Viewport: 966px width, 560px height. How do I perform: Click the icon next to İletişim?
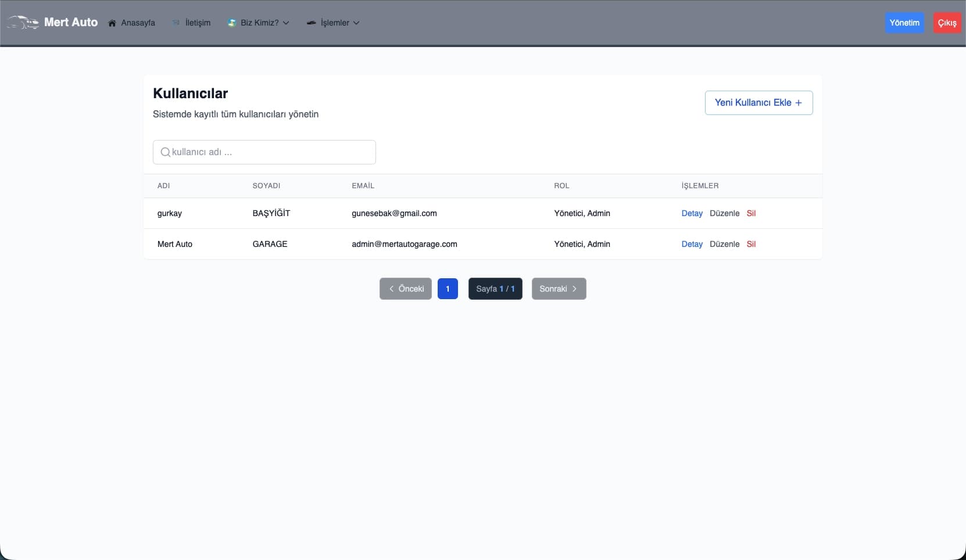tap(176, 23)
